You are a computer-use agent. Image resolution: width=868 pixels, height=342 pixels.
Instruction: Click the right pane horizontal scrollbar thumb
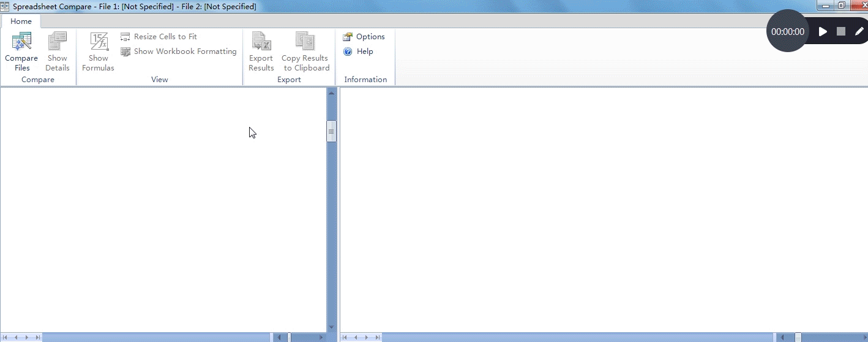[x=798, y=338]
